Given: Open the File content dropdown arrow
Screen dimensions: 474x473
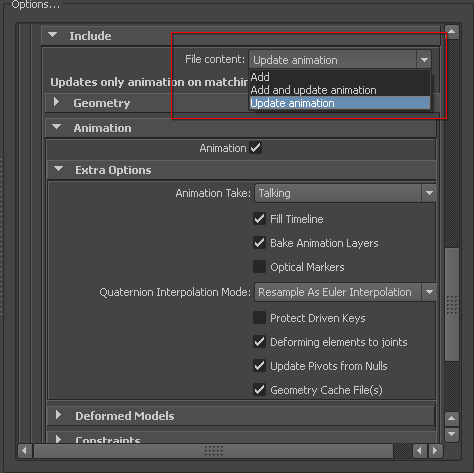Looking at the screenshot, I should (424, 60).
